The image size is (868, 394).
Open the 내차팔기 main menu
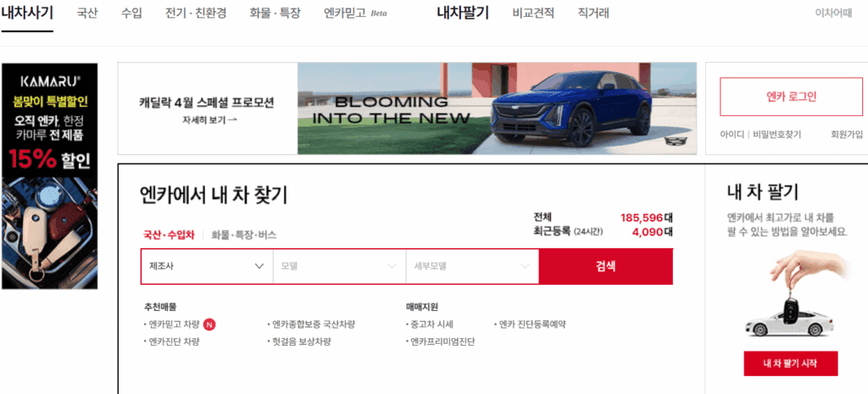(x=463, y=14)
